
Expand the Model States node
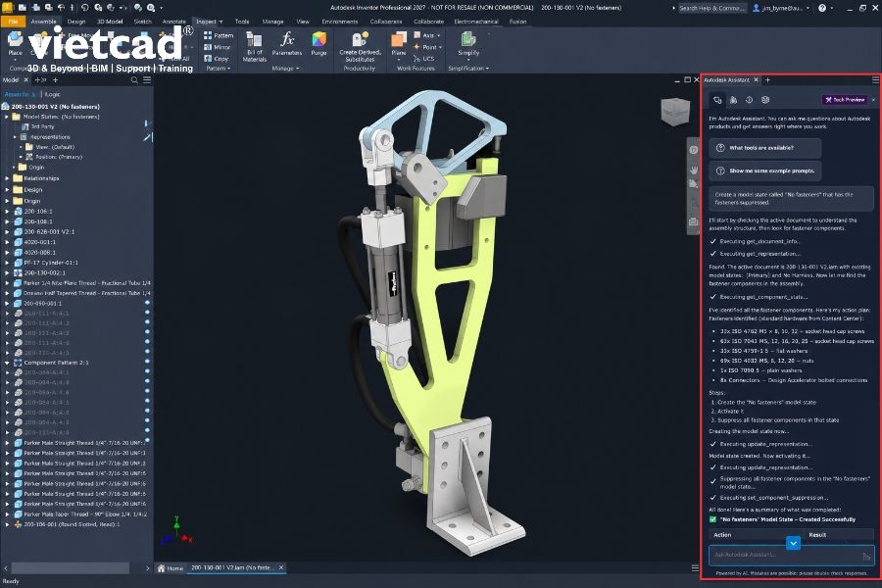tap(7, 117)
